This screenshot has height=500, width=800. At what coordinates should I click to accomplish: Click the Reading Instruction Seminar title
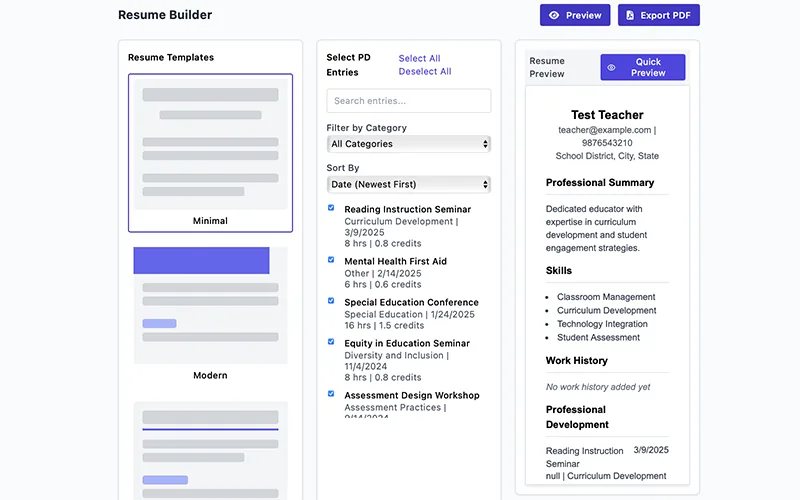tap(408, 209)
